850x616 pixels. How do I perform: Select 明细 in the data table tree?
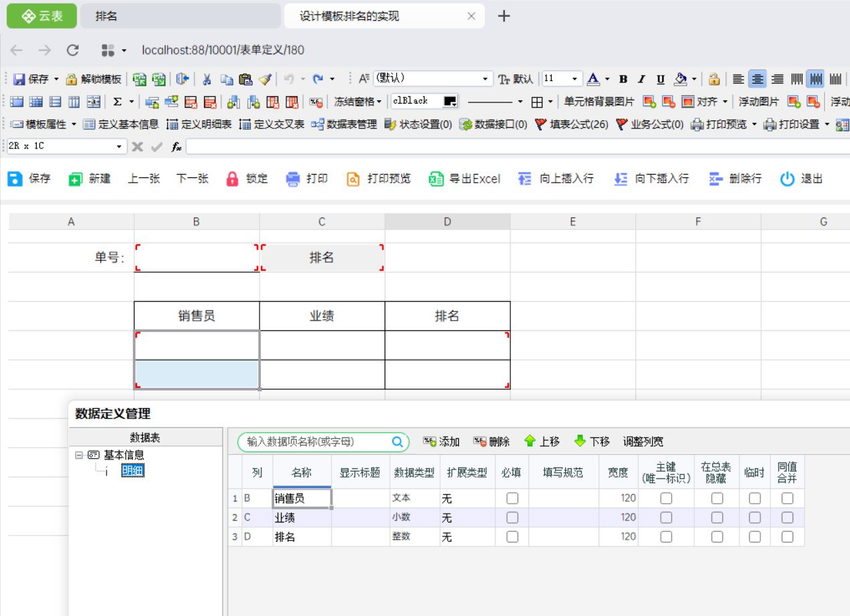(x=132, y=471)
